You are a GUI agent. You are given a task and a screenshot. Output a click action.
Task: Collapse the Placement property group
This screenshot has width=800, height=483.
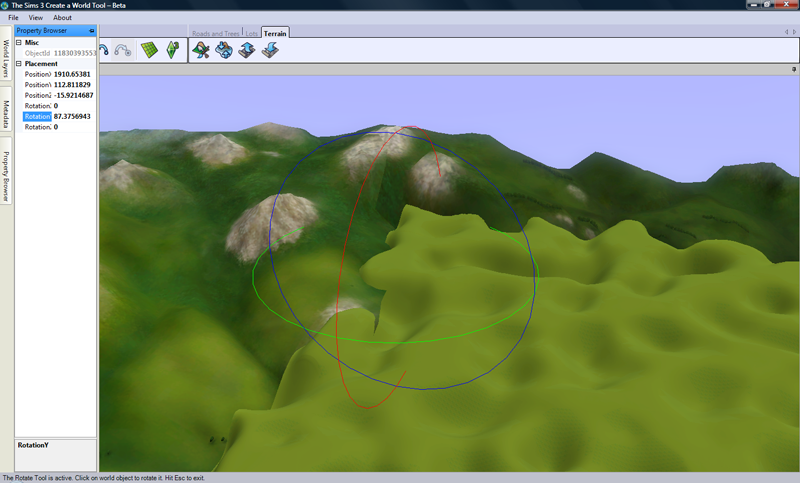[19, 64]
